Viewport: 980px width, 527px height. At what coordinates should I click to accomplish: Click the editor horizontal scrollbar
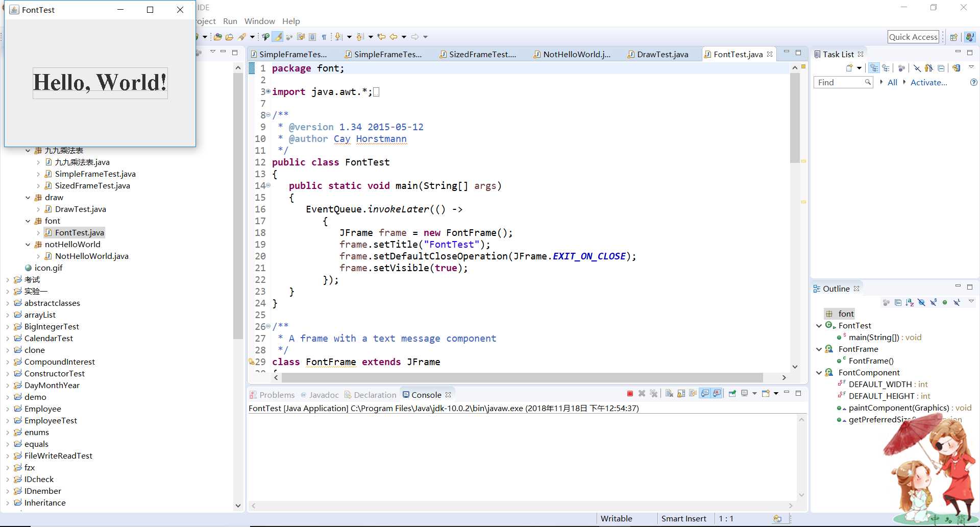coord(522,377)
